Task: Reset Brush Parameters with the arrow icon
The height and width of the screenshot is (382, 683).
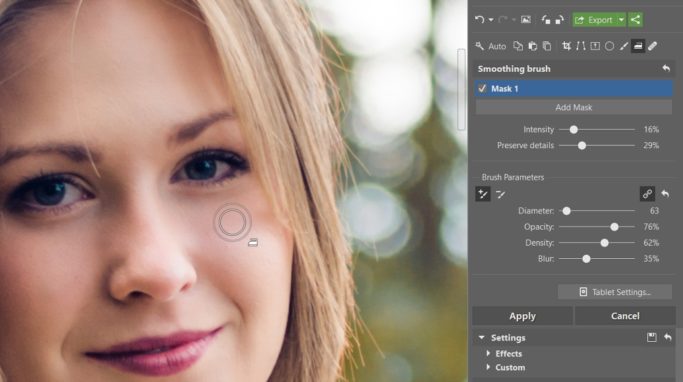Action: [x=665, y=194]
